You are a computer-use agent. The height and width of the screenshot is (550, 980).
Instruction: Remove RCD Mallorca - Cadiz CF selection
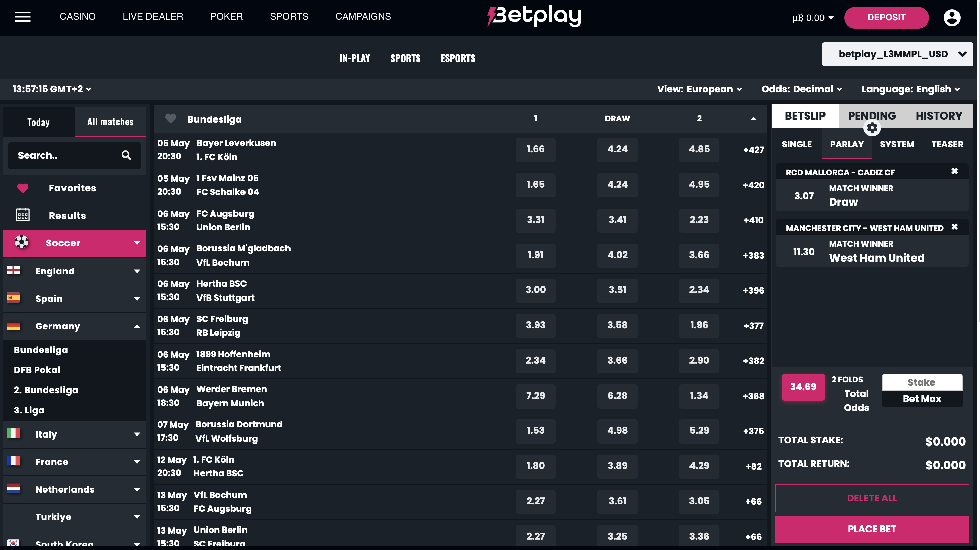click(954, 171)
